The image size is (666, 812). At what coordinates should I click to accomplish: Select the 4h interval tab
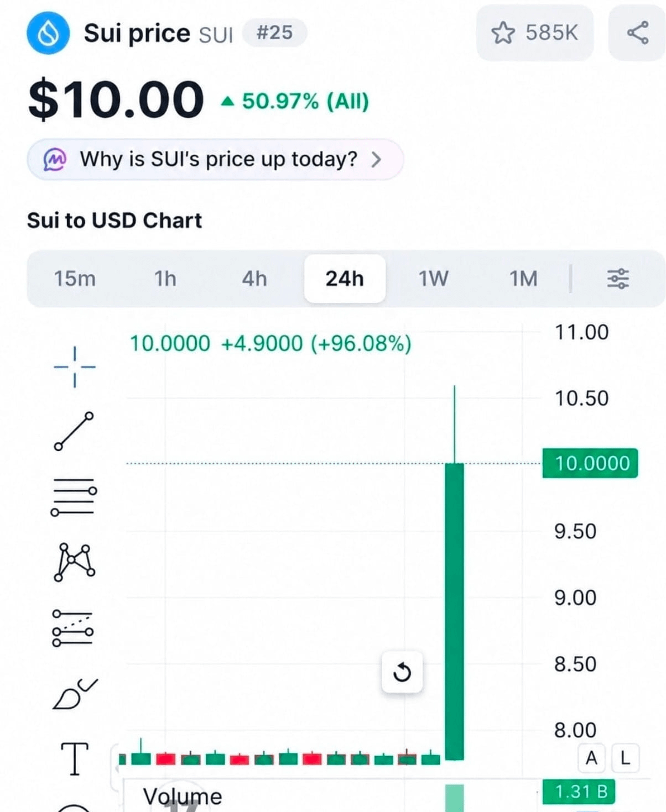click(x=254, y=279)
